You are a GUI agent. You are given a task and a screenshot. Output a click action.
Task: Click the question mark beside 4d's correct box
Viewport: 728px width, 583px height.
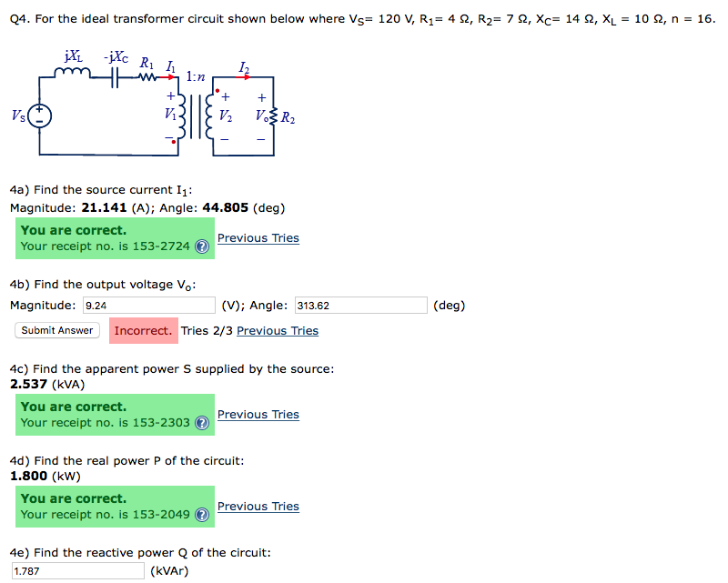coord(201,512)
